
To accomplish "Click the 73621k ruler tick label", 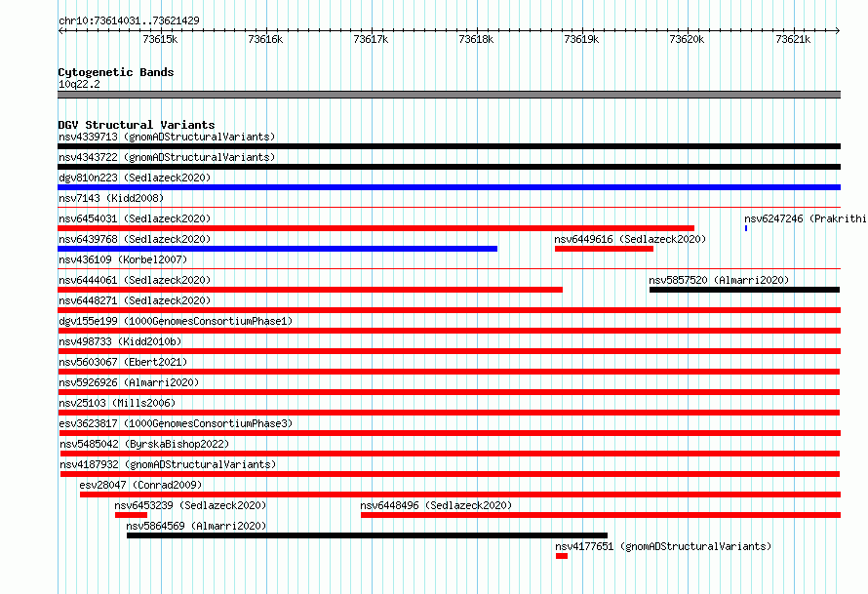I will [x=793, y=39].
